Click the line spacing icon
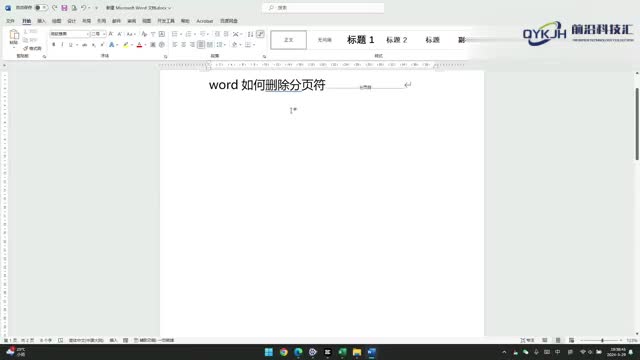Screen dimensions: 640x360 (x=220, y=44)
